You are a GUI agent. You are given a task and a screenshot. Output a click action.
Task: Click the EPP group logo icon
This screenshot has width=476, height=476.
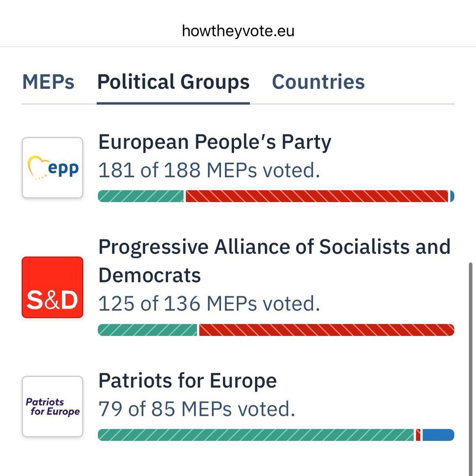coord(52,167)
